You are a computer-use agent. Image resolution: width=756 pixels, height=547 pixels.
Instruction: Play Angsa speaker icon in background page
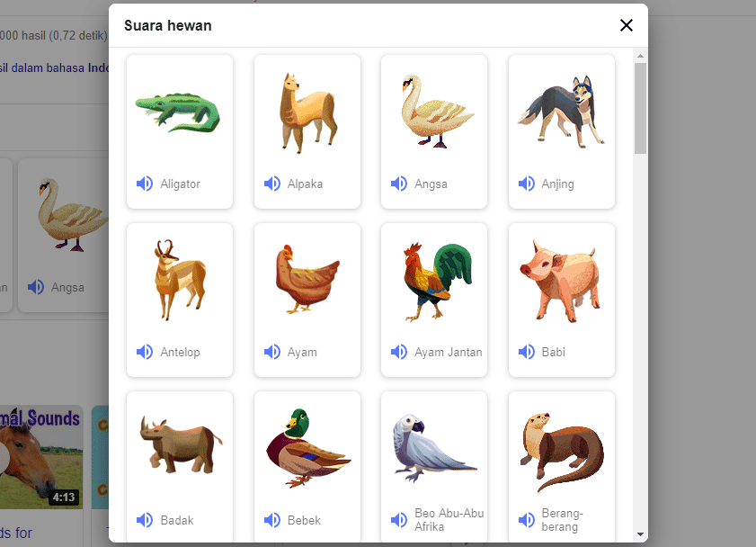coord(36,287)
